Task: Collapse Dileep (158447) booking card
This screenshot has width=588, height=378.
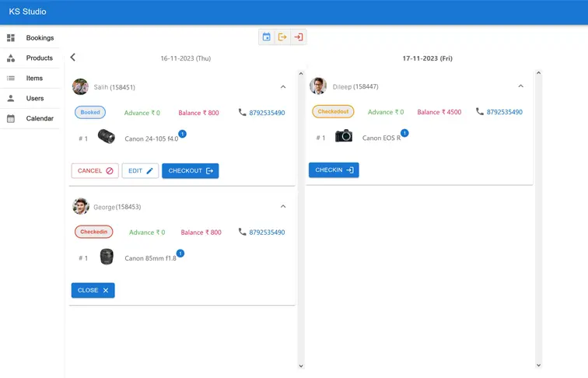Action: click(x=520, y=86)
